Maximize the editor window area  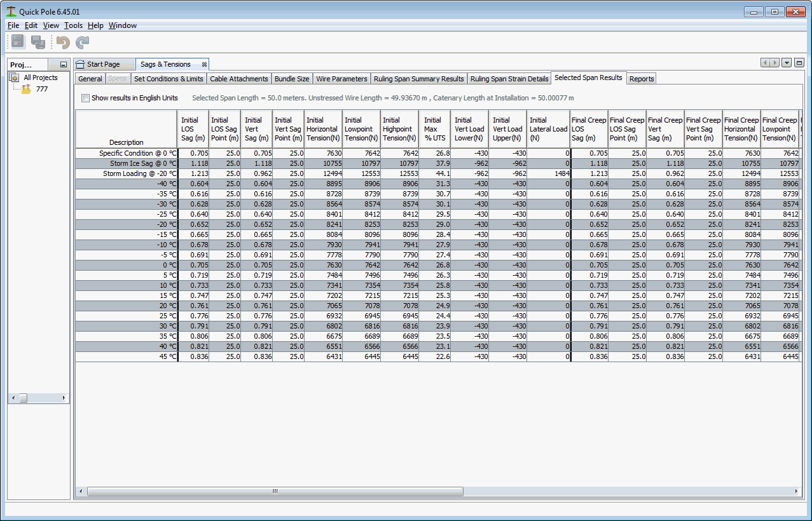tap(799, 63)
